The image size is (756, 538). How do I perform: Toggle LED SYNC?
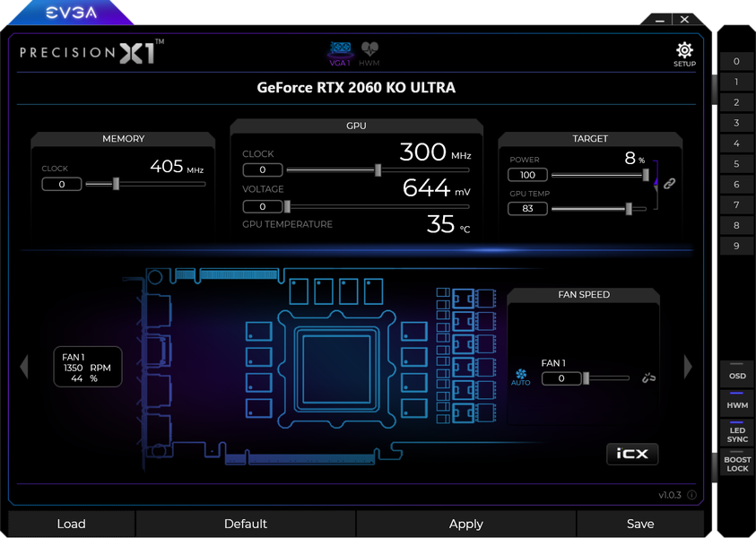[x=736, y=432]
